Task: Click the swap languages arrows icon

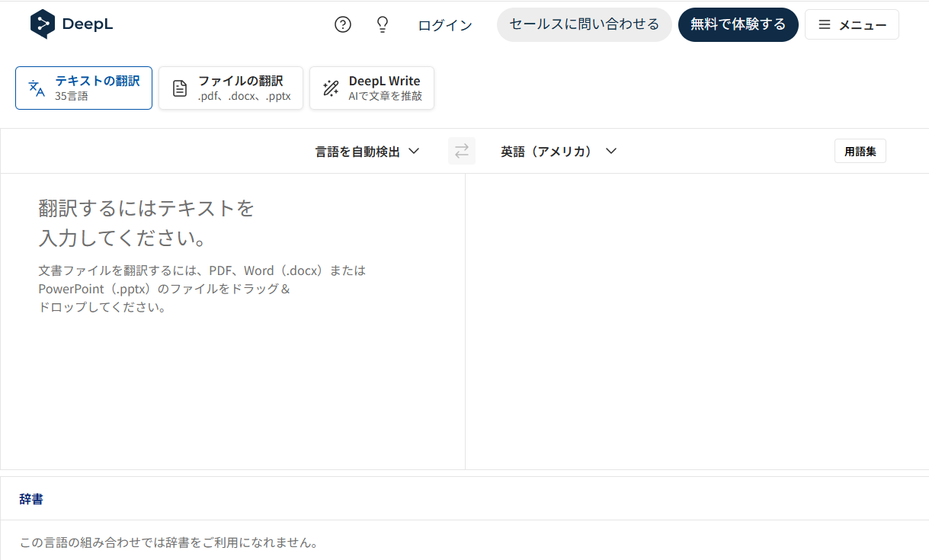Action: click(x=461, y=150)
